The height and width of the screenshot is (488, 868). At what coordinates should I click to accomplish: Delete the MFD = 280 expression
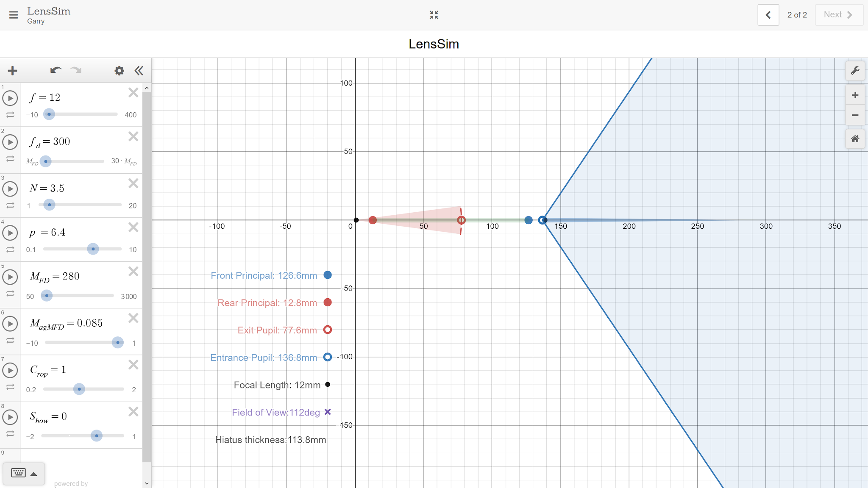134,272
